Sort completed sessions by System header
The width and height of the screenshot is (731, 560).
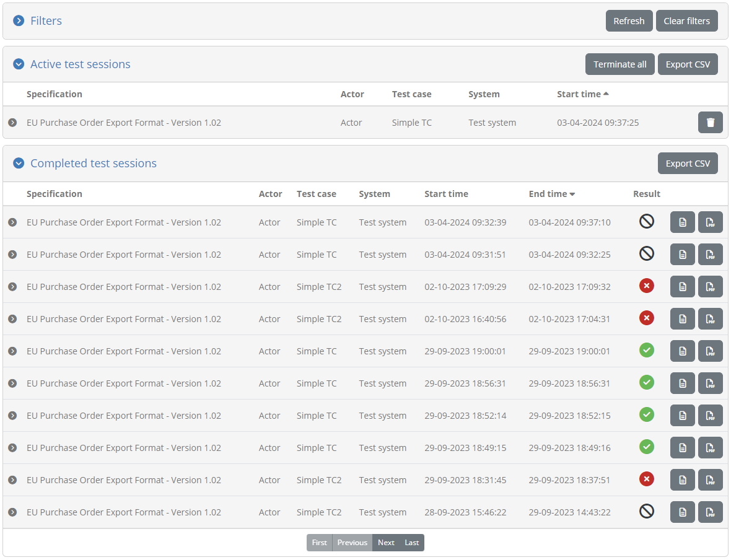[x=374, y=194]
